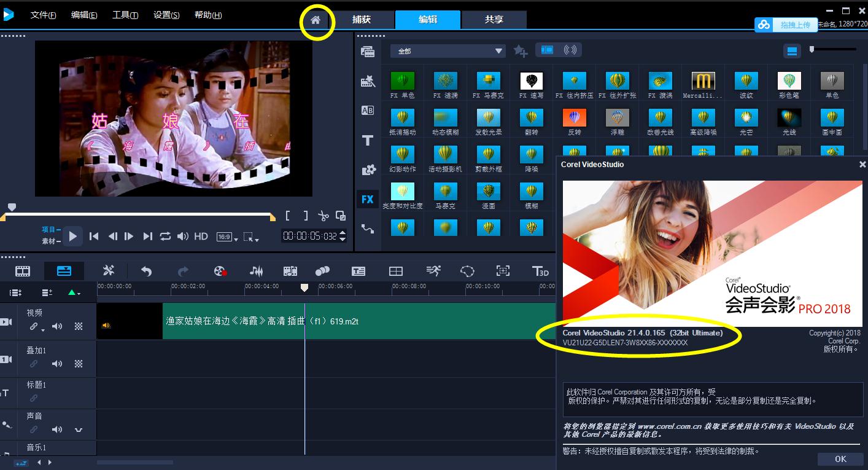Screen dimensions: 868x470
Task: Toggle repeat loop playback
Action: tap(165, 236)
